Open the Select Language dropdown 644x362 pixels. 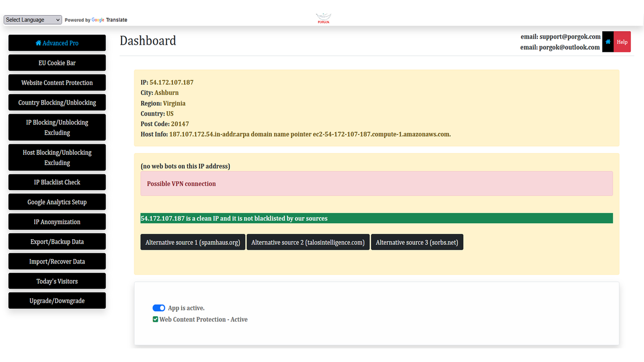click(x=33, y=20)
